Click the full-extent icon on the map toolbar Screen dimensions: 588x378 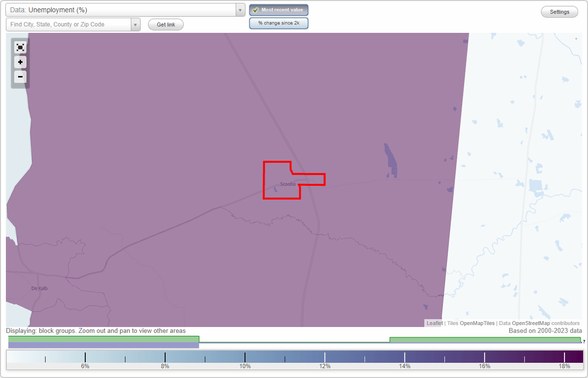[x=20, y=48]
